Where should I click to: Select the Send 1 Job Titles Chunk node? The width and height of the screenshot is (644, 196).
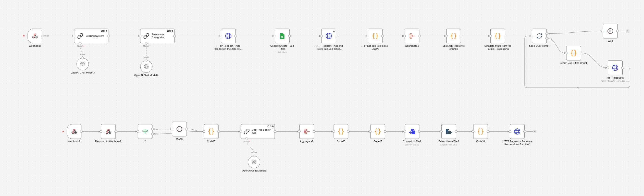pos(573,53)
